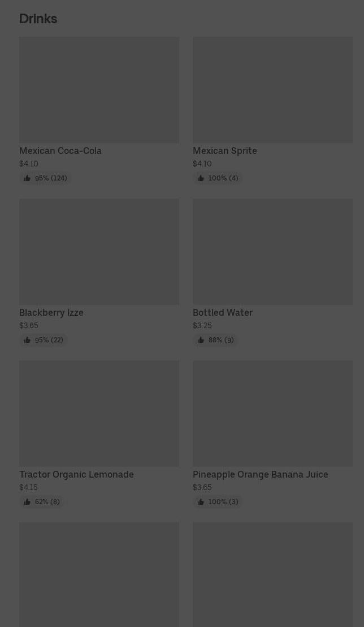Select the Mexican Coca-Cola title
The height and width of the screenshot is (627, 364).
click(x=60, y=151)
